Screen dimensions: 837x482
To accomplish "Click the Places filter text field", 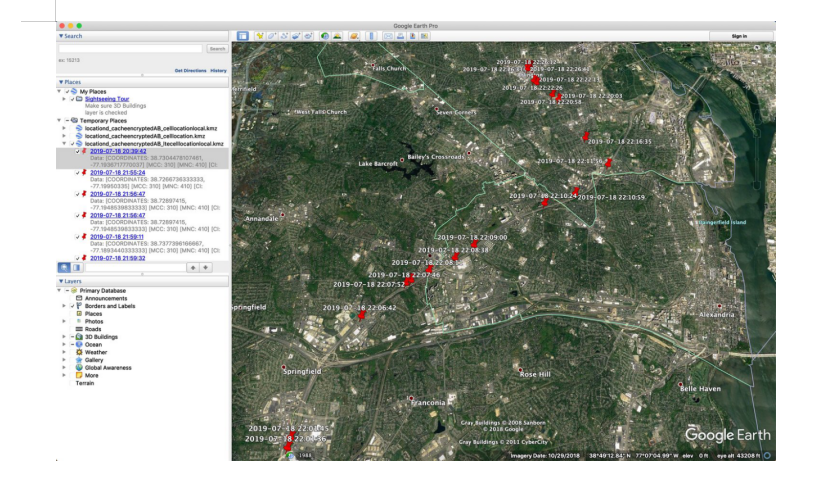I will point(135,267).
